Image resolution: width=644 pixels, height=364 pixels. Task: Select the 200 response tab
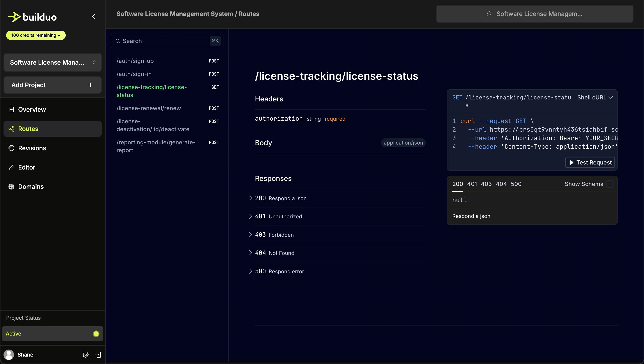coord(458,184)
